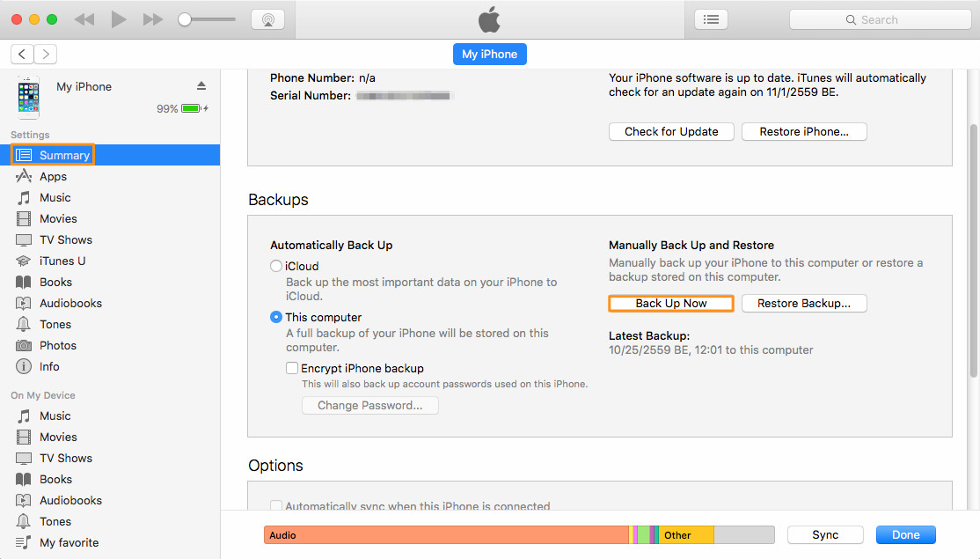Click Check for Update button
Image resolution: width=980 pixels, height=559 pixels.
coord(671,132)
